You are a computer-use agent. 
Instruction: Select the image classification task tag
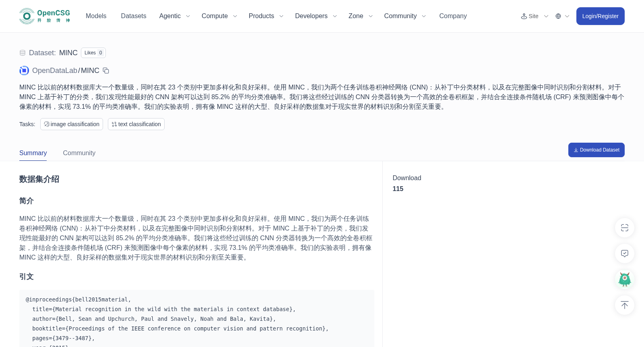(x=72, y=124)
